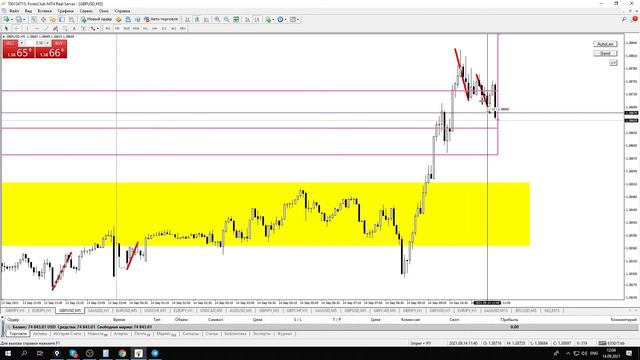Screen dimensions: 640x360
Task: Select the Equidistant Channel tool
Action: point(55,28)
